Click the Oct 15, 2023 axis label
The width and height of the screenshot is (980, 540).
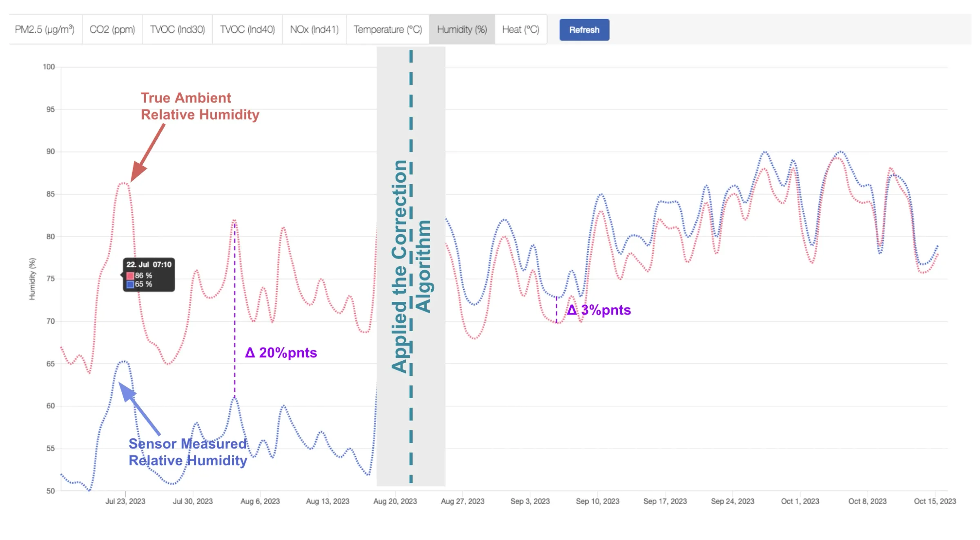(935, 501)
